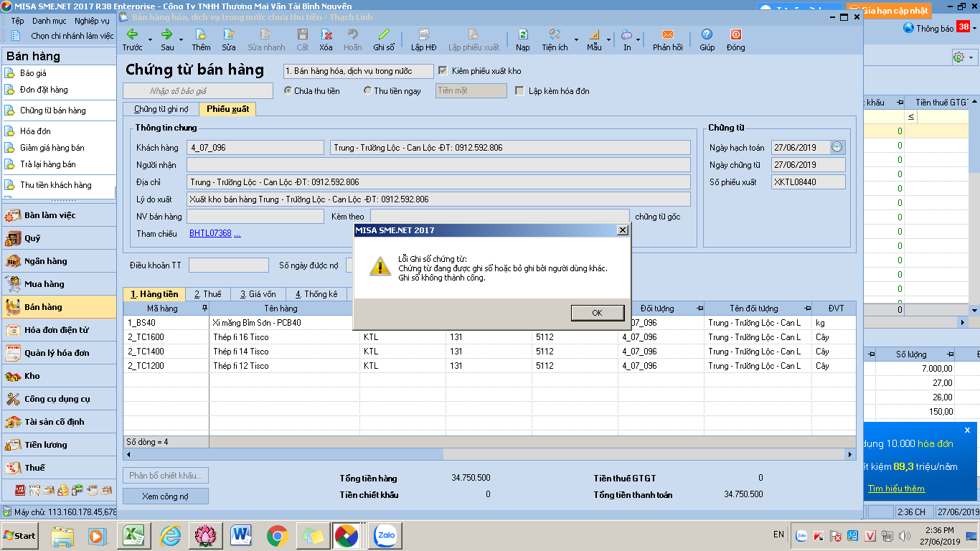Switch to the Chứng từ ghi nợ tab
This screenshot has height=551, width=980.
click(161, 110)
